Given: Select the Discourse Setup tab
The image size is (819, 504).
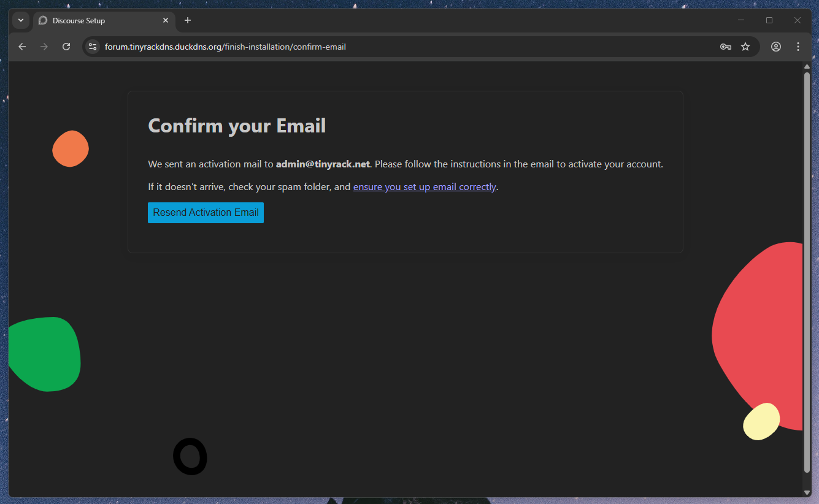Looking at the screenshot, I should (104, 20).
